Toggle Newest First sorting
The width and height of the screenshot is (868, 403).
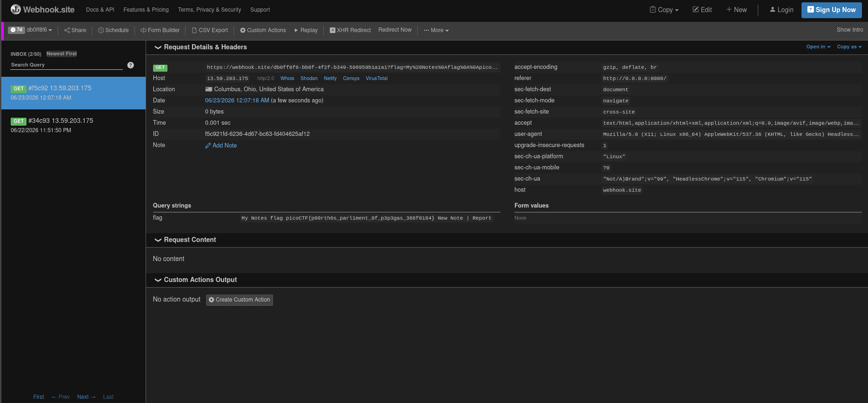coord(61,54)
